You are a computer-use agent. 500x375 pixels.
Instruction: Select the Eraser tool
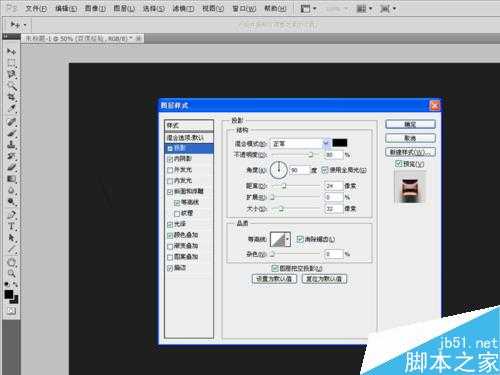[x=11, y=167]
